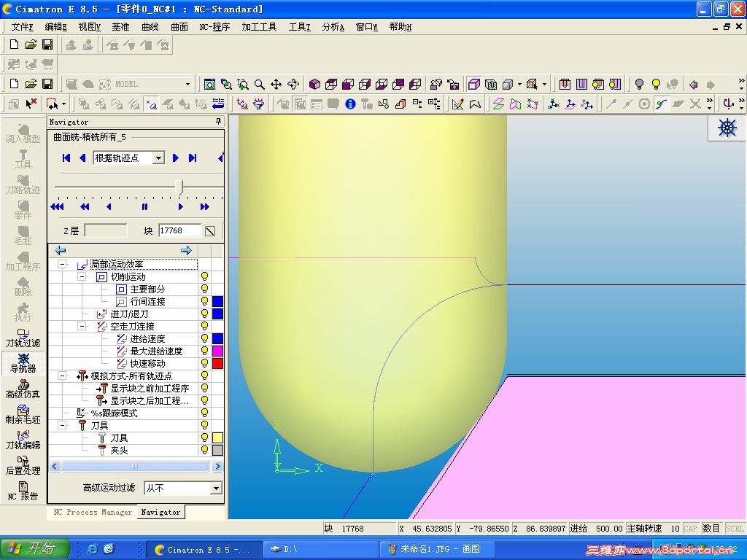Open the 根据轨迹点 dropdown
The image size is (747, 560).
pos(158,157)
